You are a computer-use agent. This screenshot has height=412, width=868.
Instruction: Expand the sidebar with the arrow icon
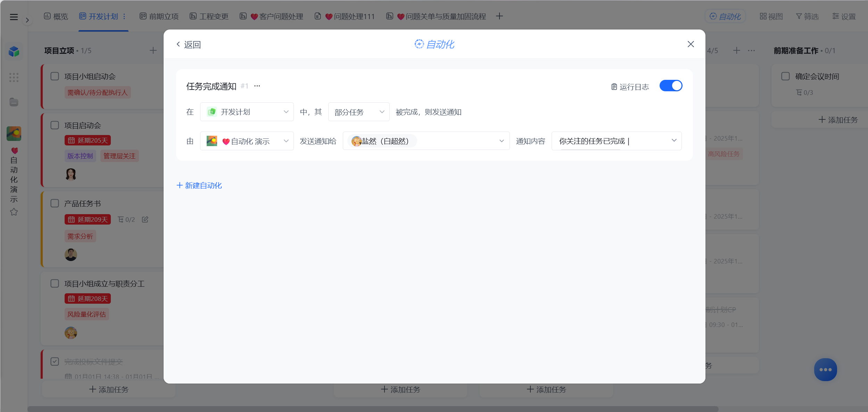coord(27,20)
